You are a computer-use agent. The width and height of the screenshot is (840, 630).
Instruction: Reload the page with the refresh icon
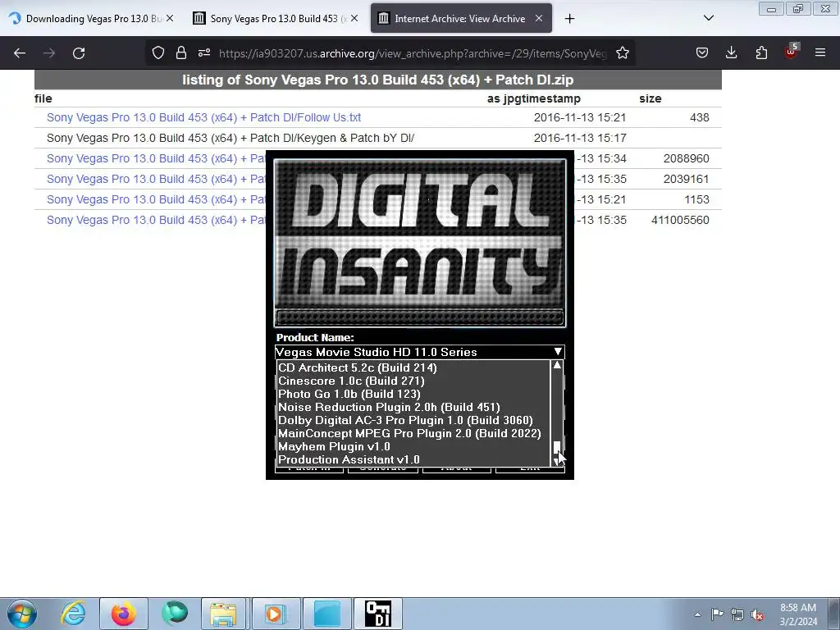79,53
